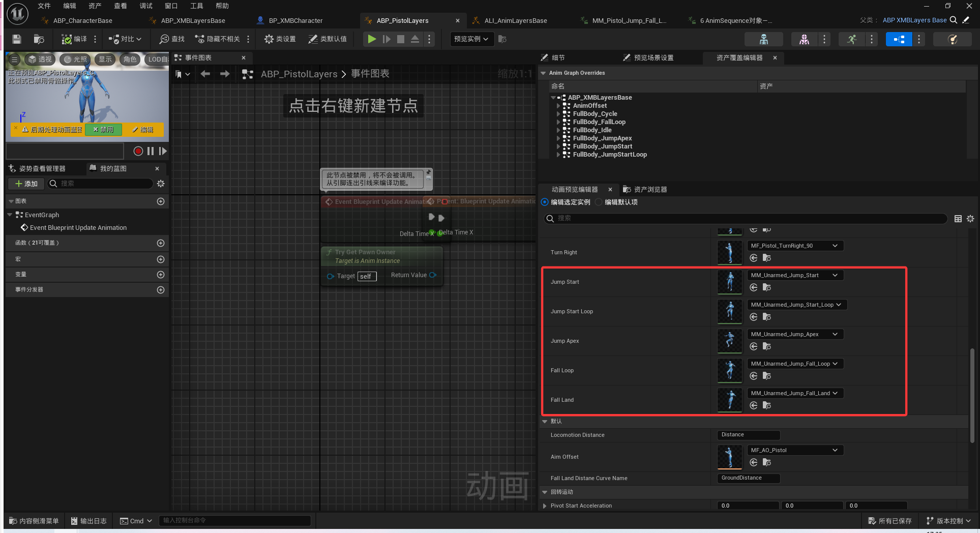This screenshot has height=533, width=980.
Task: Switch to the ALI_AnimLayersBase tab
Action: pyautogui.click(x=516, y=20)
